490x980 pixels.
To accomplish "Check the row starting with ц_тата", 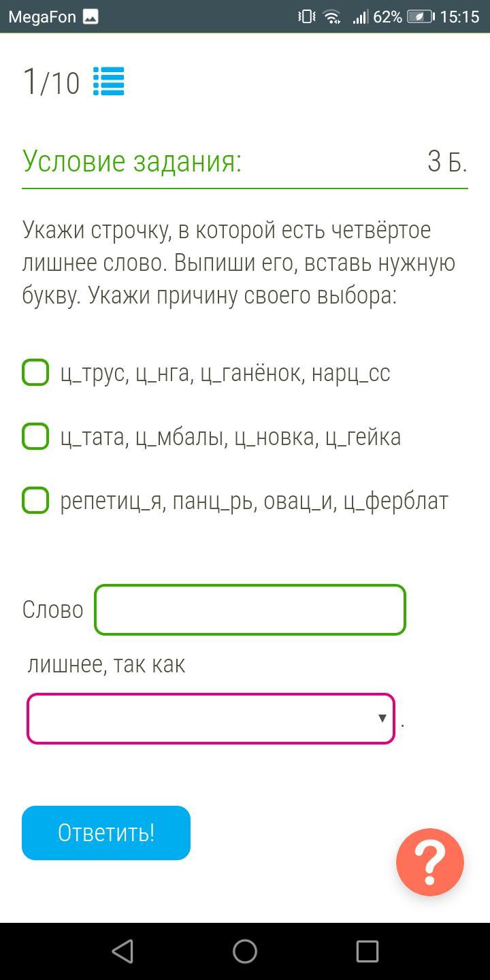I will 35,436.
